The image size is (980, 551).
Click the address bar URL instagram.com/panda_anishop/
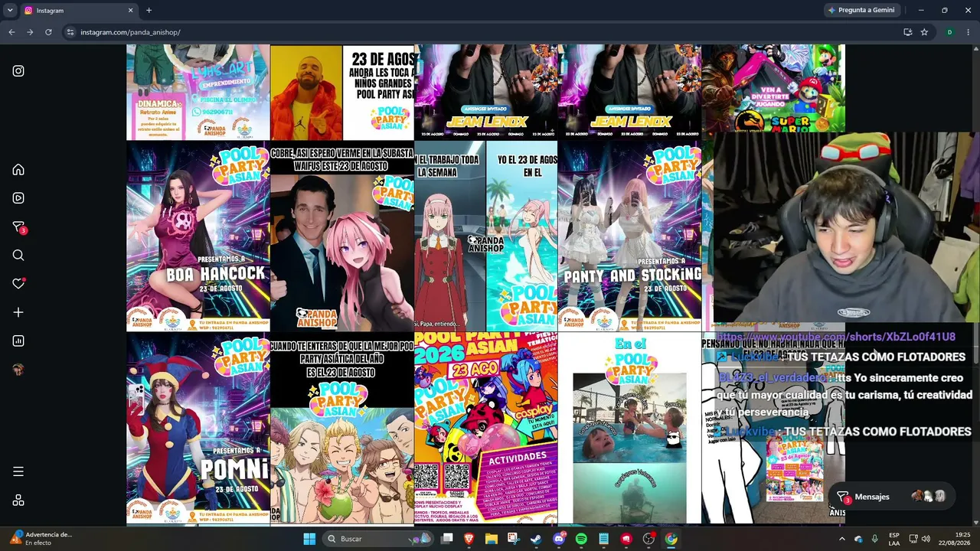pos(130,32)
